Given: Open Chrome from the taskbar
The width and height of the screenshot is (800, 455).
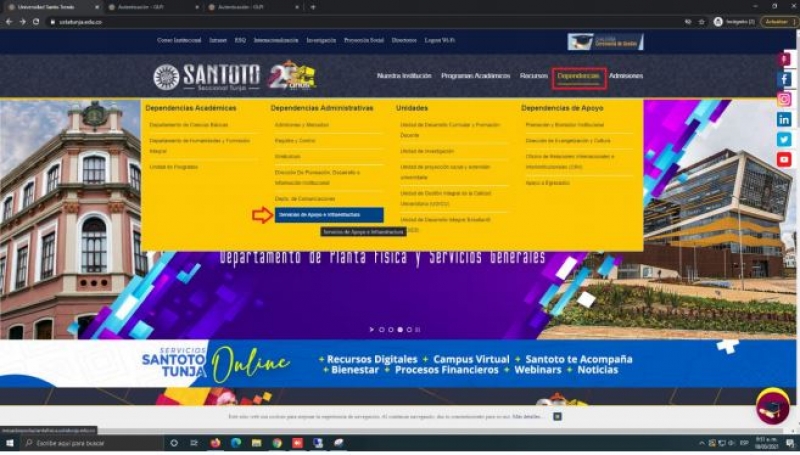Looking at the screenshot, I should (x=277, y=443).
